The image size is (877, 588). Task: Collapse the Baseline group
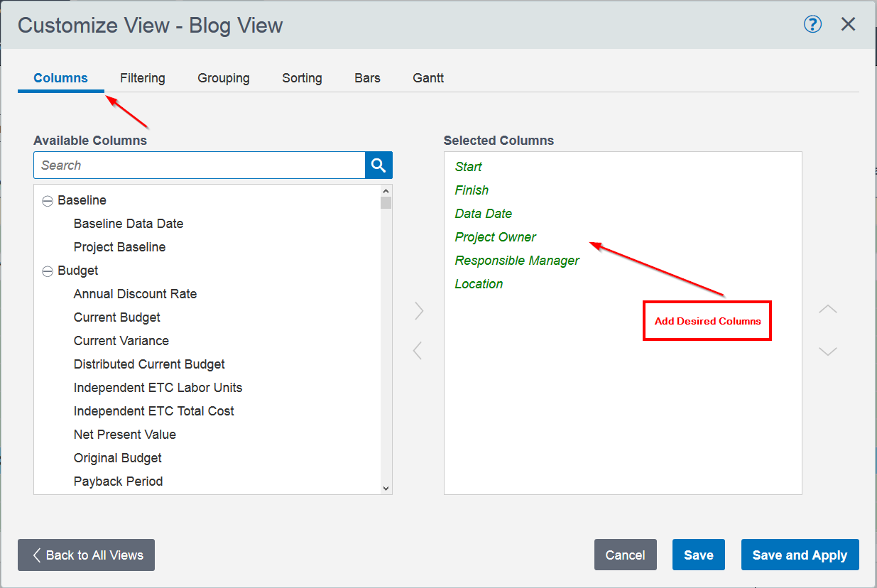48,201
